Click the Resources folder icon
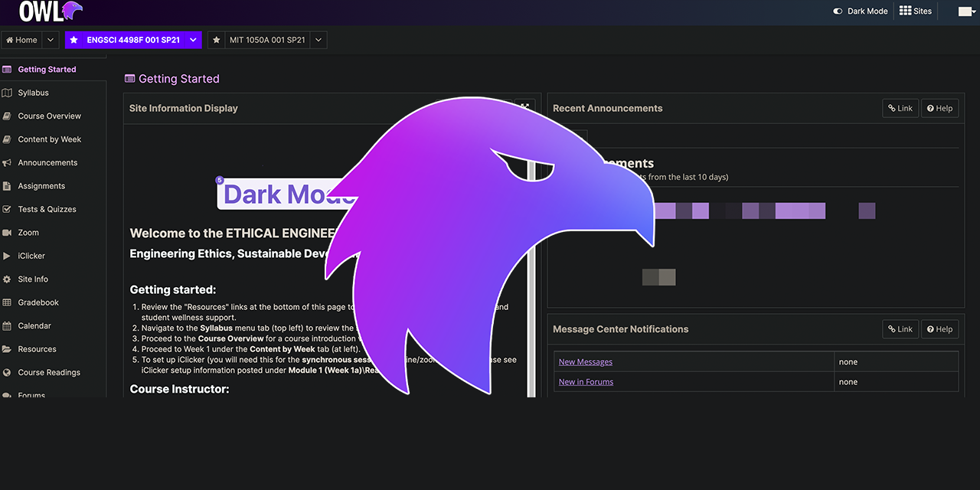Image resolution: width=980 pixels, height=490 pixels. pyautogui.click(x=7, y=349)
